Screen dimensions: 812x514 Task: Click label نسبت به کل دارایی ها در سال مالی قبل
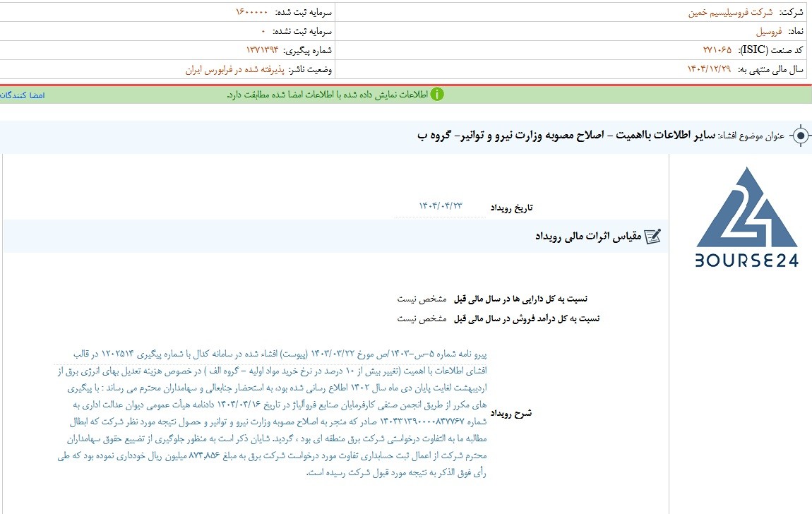coord(520,299)
